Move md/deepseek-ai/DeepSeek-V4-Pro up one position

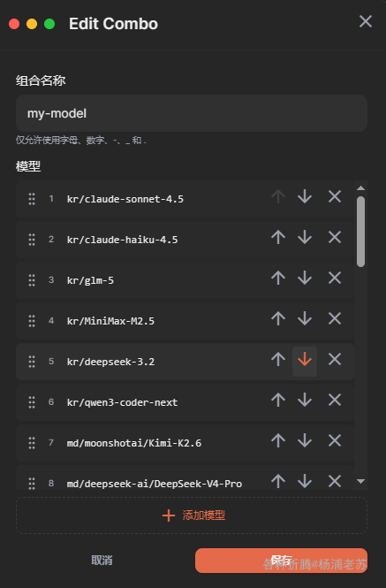278,481
